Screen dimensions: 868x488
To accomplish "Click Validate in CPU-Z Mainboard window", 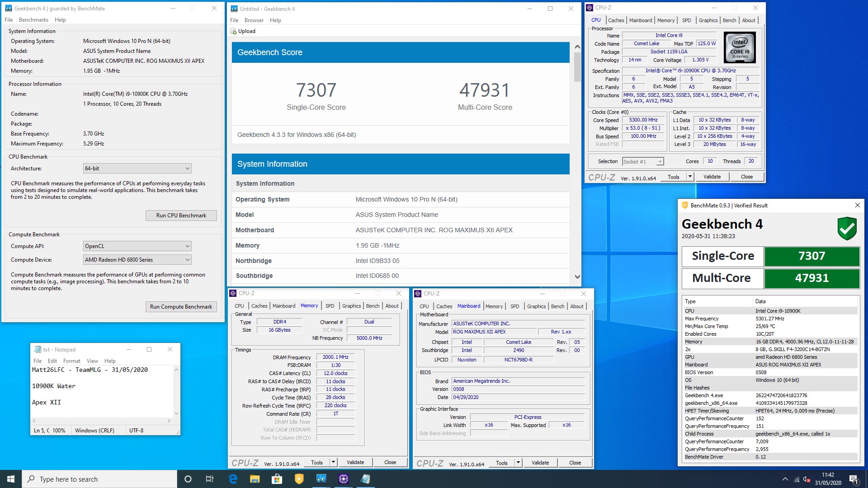I will click(540, 463).
